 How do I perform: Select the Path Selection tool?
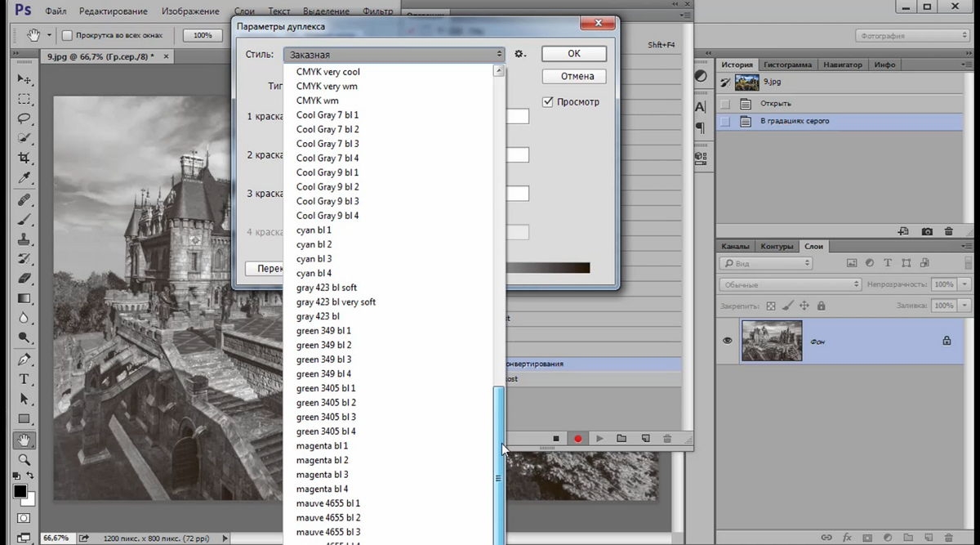24,399
